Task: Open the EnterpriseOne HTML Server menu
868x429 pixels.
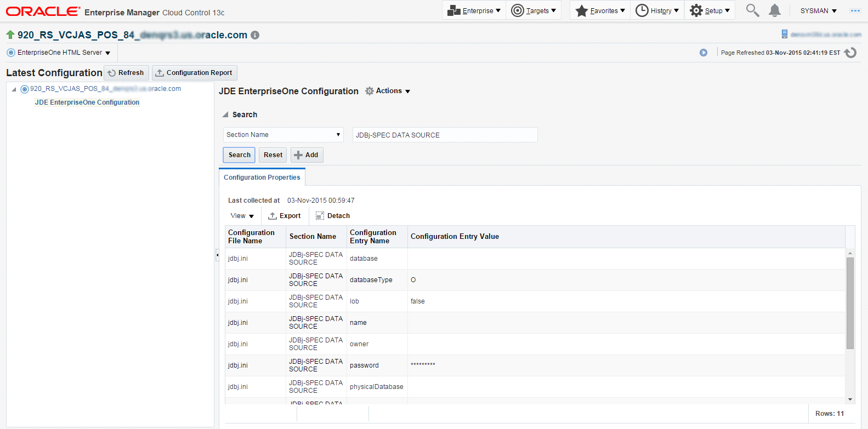Action: click(x=59, y=53)
